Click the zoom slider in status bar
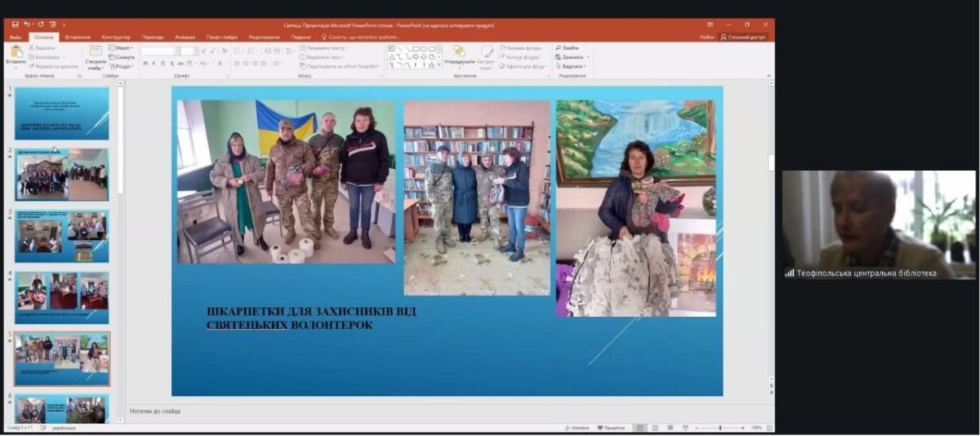The image size is (980, 436). [719, 428]
